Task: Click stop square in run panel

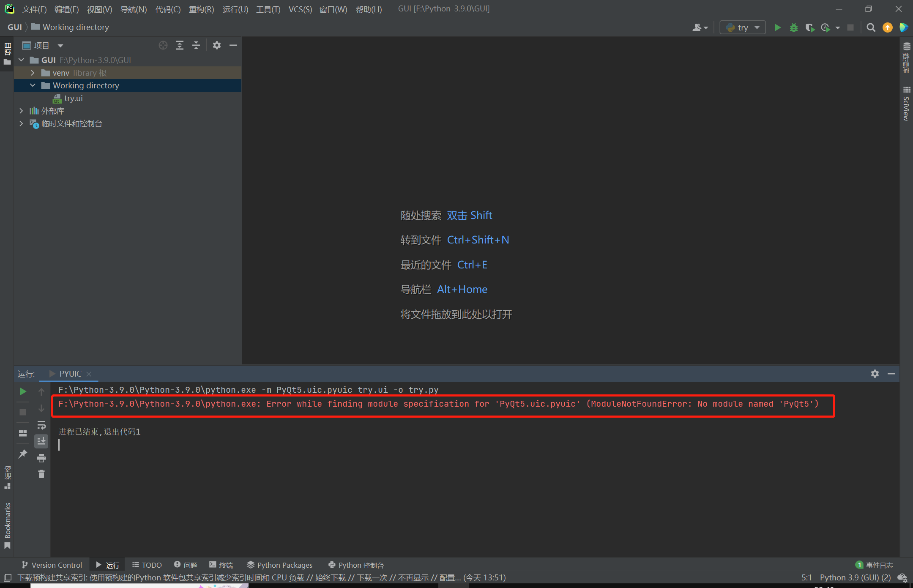Action: 23,412
